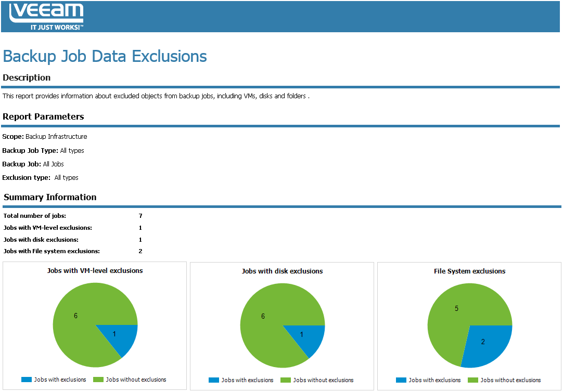Click the Veeam logo in the header

(x=46, y=16)
